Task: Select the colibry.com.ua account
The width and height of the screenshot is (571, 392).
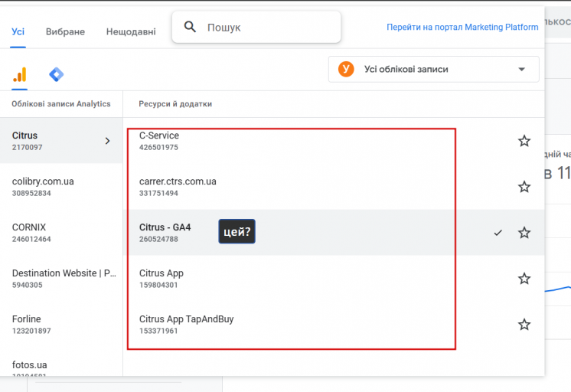Action: 61,187
